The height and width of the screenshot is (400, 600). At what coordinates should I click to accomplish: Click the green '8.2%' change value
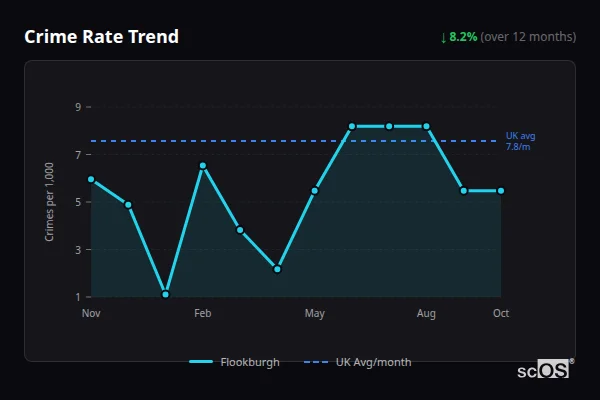(x=463, y=37)
